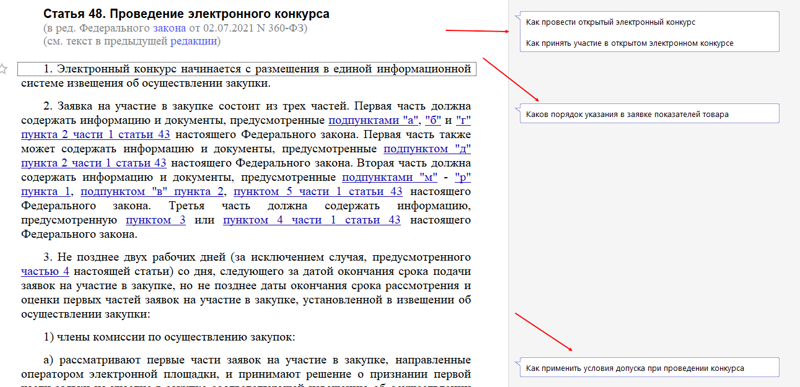Open note "Как провести открытый электронный конкурс"
This screenshot has height=387, width=800.
tap(611, 23)
